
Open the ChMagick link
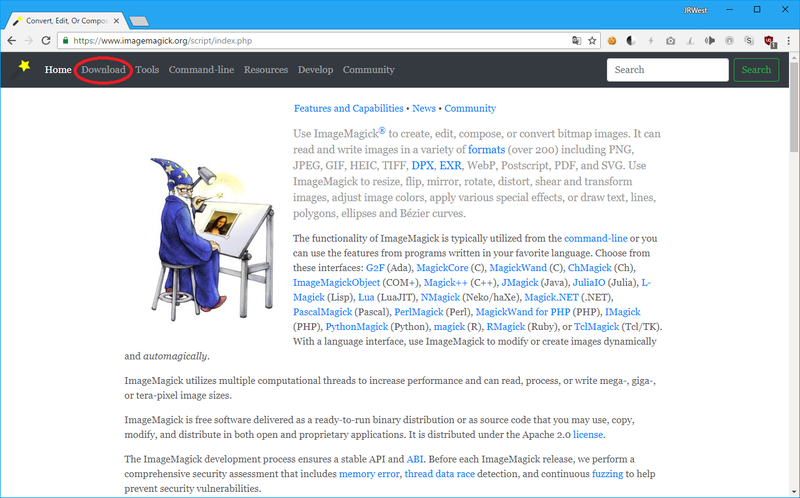click(x=589, y=268)
